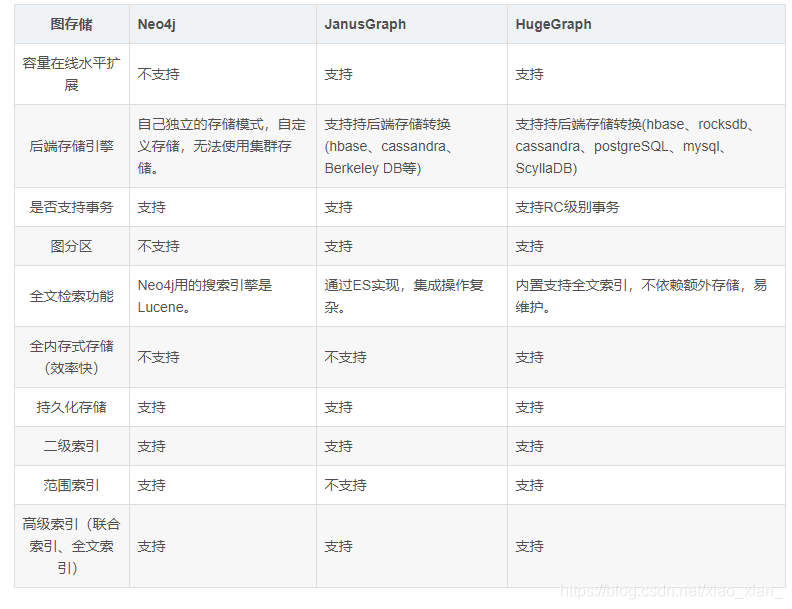Click HugeGraph 支持 in 二级索引 row
This screenshot has height=609, width=792.
point(529,446)
